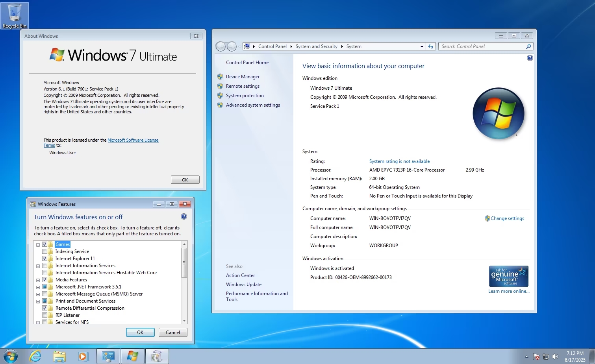Image resolution: width=595 pixels, height=364 pixels.
Task: Click features list scrollbar down arrow
Action: point(184,321)
